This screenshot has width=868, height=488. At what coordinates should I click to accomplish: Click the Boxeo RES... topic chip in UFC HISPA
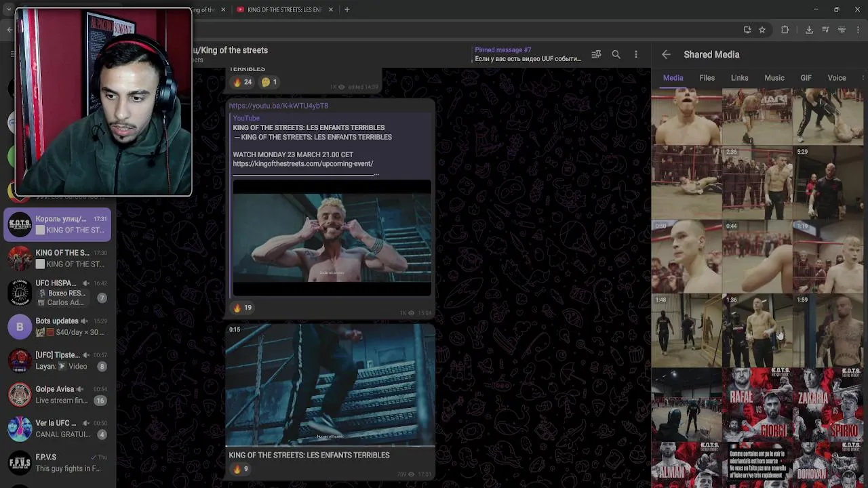(62, 293)
